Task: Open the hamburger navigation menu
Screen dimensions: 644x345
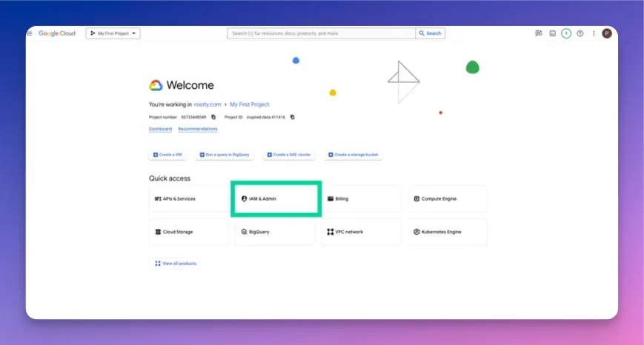Action: pos(30,33)
